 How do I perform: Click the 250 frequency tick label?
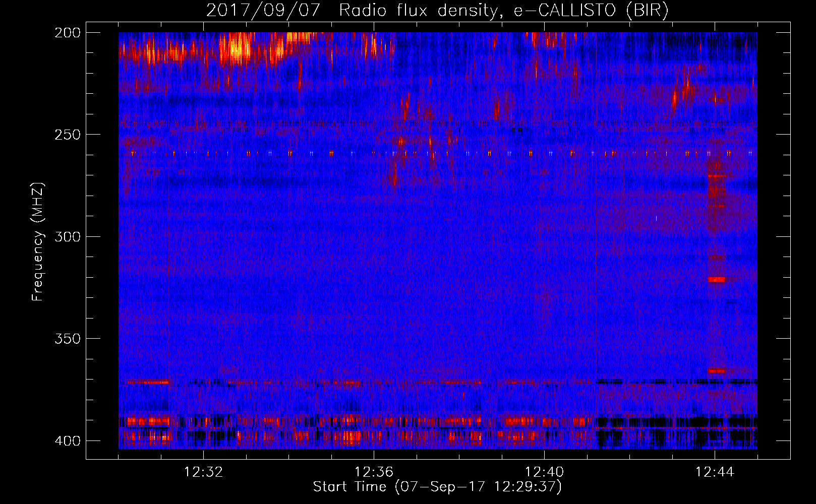68,135
